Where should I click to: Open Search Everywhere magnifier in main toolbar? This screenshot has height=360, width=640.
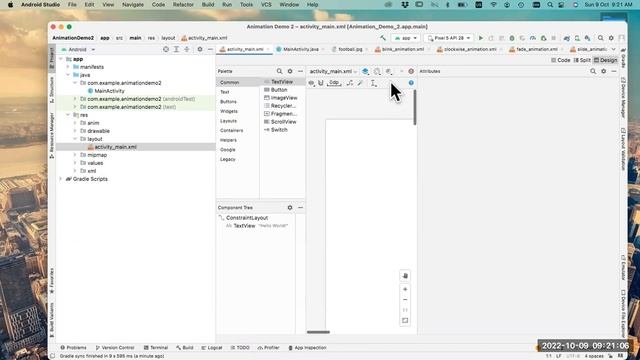600,38
